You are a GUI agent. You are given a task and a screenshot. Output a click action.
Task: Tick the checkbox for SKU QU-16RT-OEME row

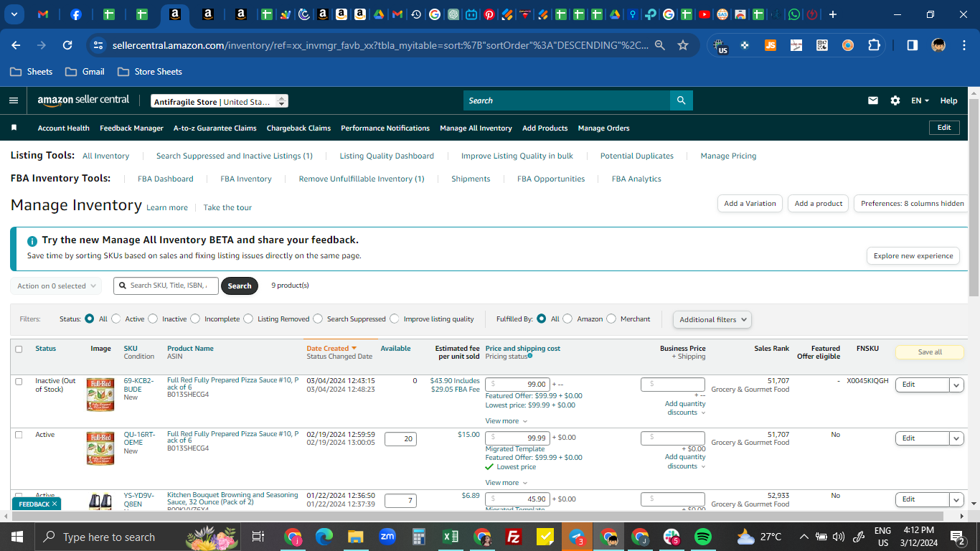click(19, 435)
